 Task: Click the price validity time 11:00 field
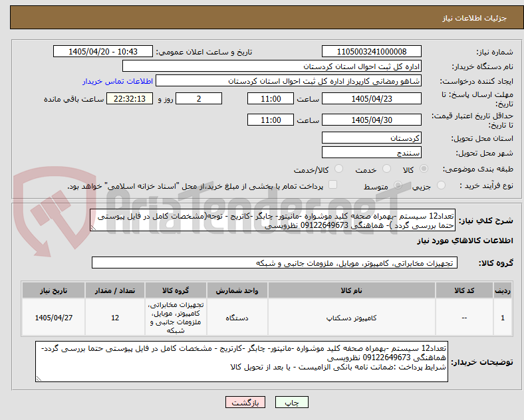pyautogui.click(x=271, y=120)
